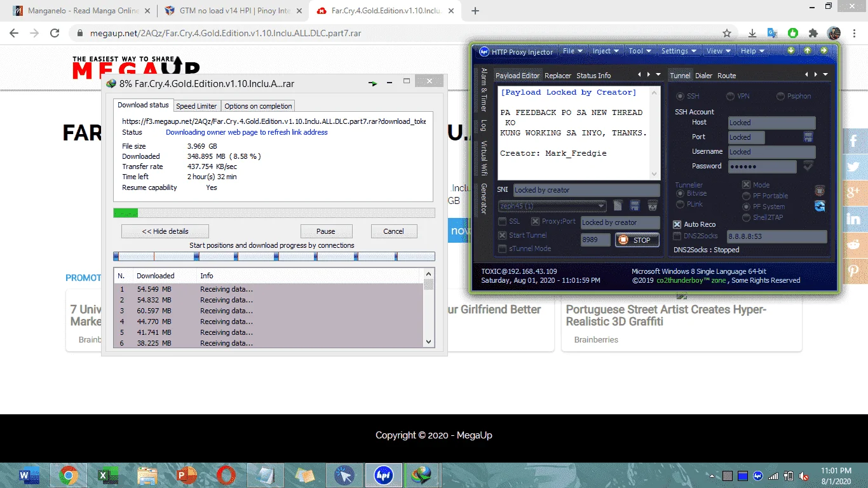Viewport: 868px width, 488px height.
Task: Click the IDM connections list scrollbar
Action: coord(429,308)
